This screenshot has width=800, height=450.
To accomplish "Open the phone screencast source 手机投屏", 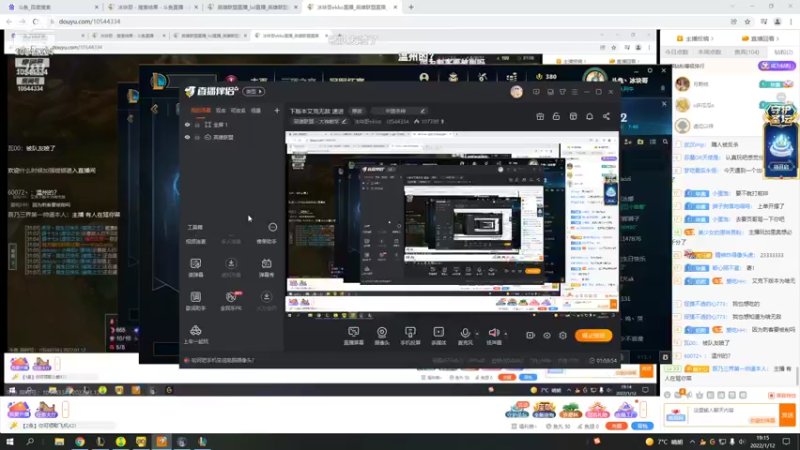I will click(410, 336).
